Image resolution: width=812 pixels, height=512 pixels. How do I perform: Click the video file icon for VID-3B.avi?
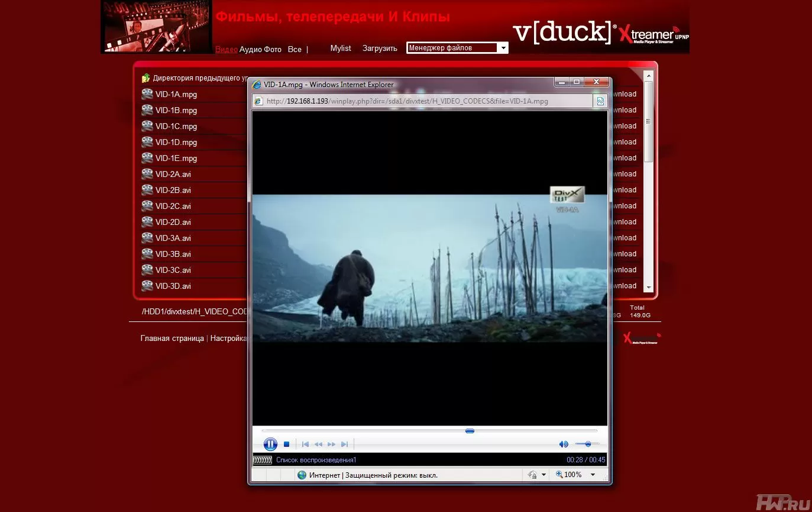click(x=147, y=254)
